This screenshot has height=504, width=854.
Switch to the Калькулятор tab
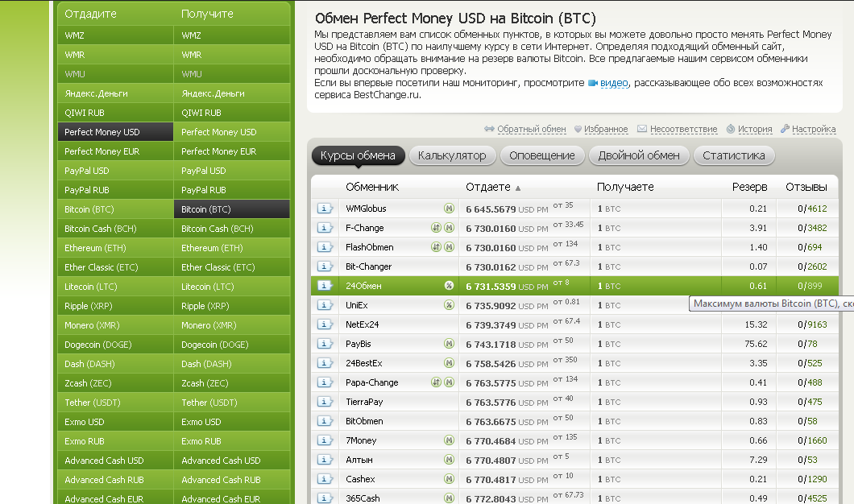point(452,155)
